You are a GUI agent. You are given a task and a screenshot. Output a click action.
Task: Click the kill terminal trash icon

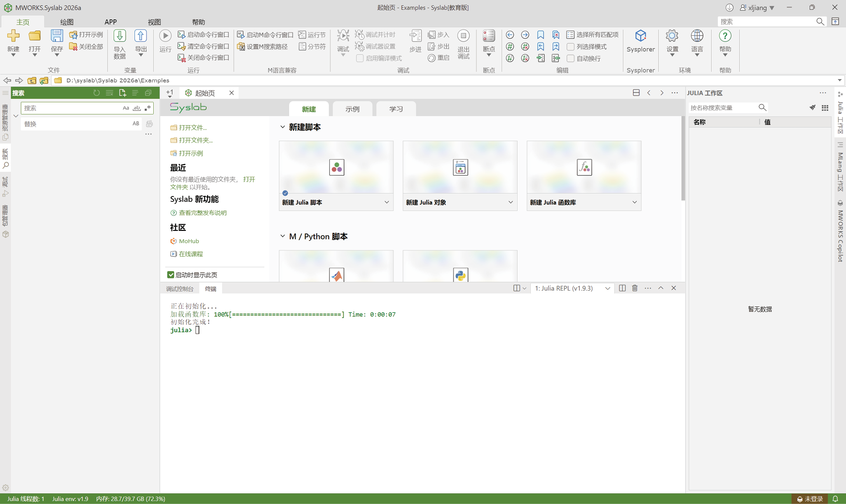[634, 288]
